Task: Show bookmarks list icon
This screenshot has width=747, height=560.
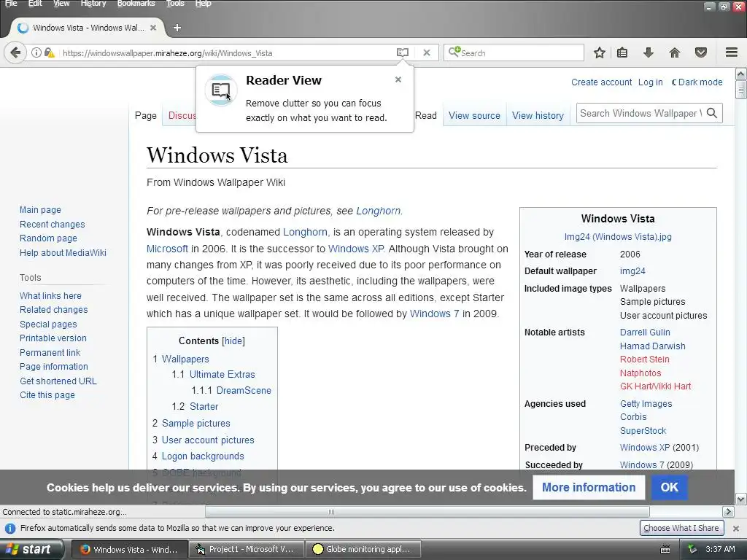Action: pyautogui.click(x=622, y=52)
